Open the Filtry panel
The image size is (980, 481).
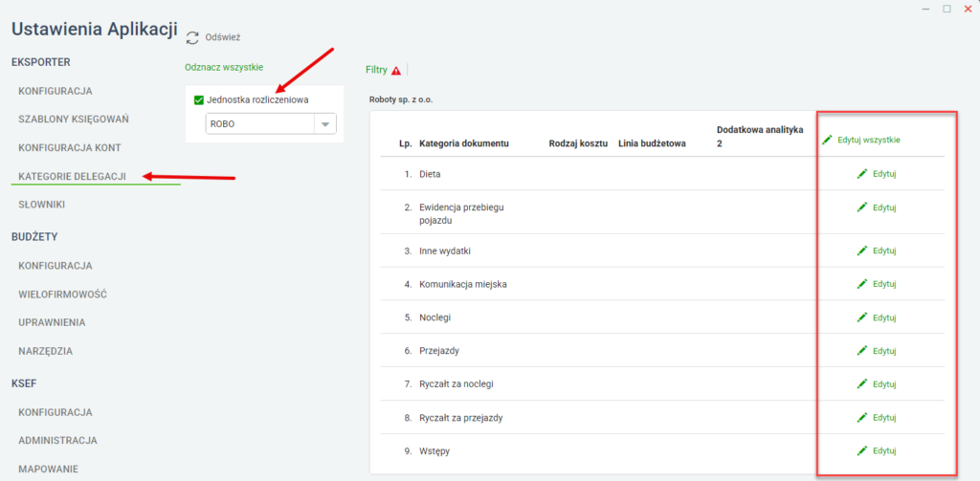tap(376, 71)
